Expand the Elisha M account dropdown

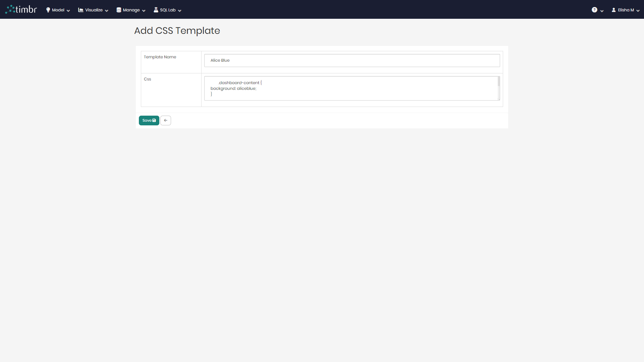click(638, 10)
